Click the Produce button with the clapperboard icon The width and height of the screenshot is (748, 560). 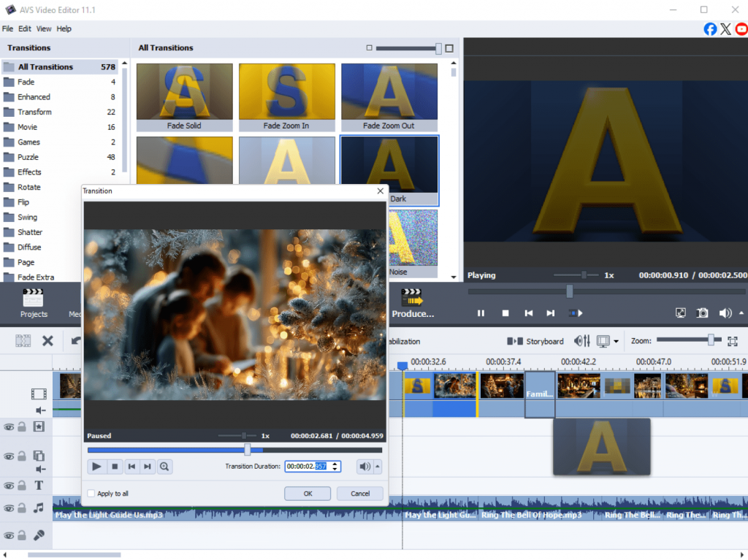[413, 303]
